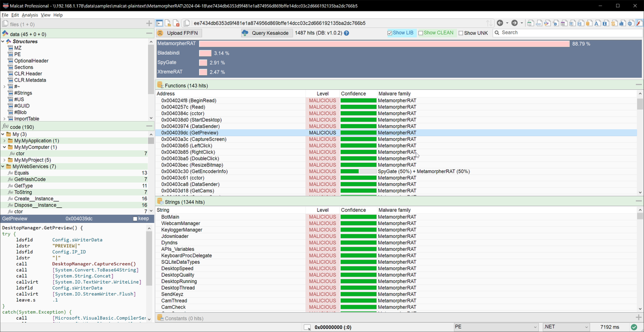Open the back history dropdown arrow

[x=507, y=23]
